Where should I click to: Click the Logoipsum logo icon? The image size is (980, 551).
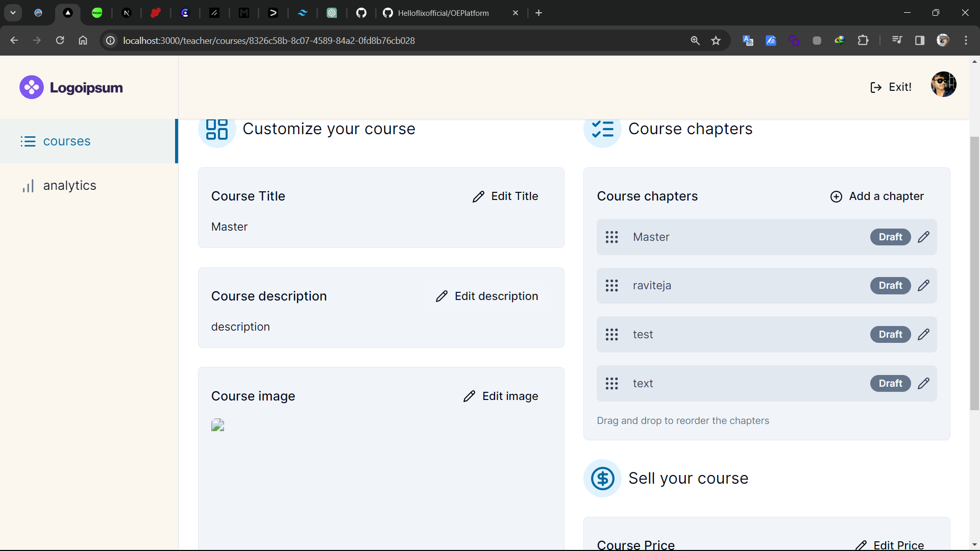coord(32,87)
